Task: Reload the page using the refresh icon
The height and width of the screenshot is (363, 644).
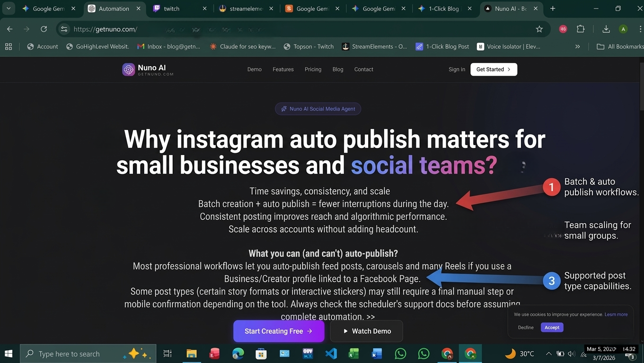Action: 44,29
